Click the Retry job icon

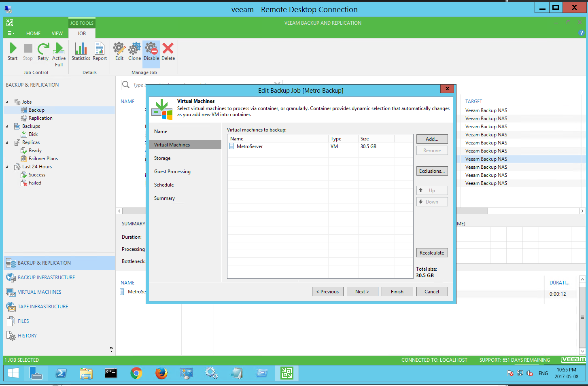point(43,51)
